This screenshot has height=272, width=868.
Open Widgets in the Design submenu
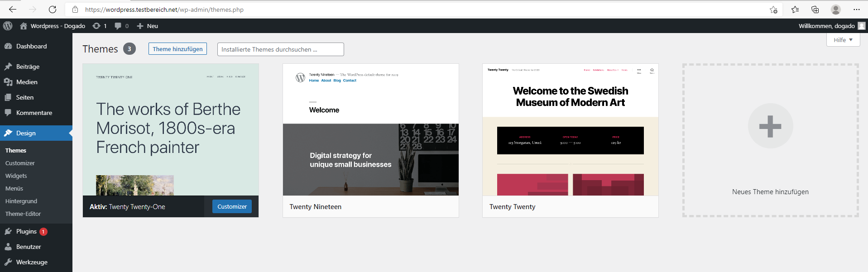16,176
